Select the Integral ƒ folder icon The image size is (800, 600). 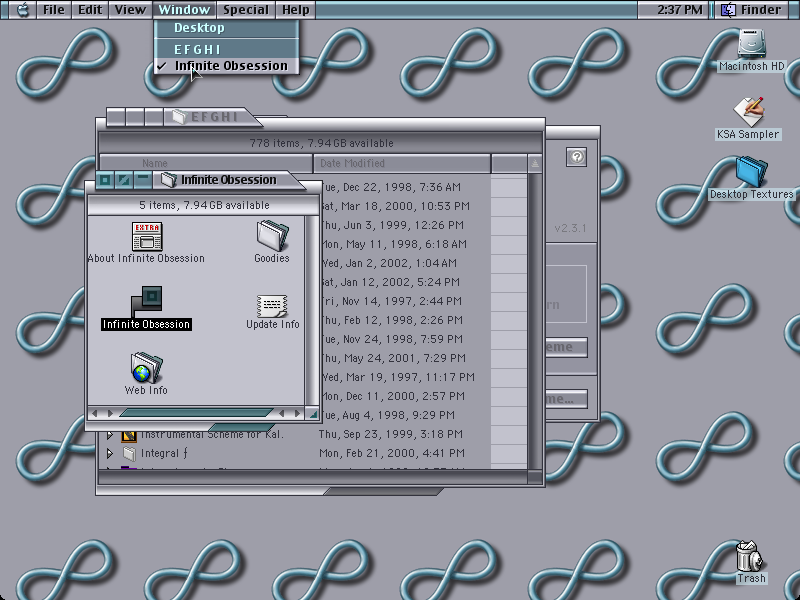tap(130, 453)
